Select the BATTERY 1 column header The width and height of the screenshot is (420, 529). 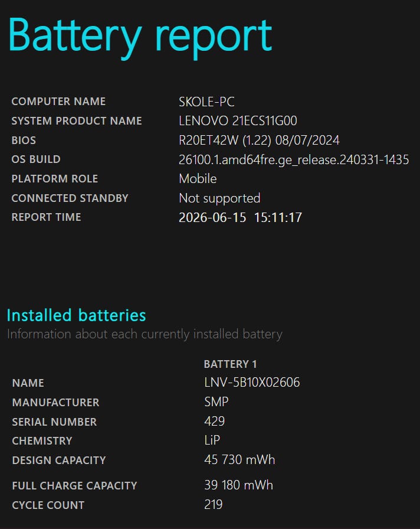point(231,364)
